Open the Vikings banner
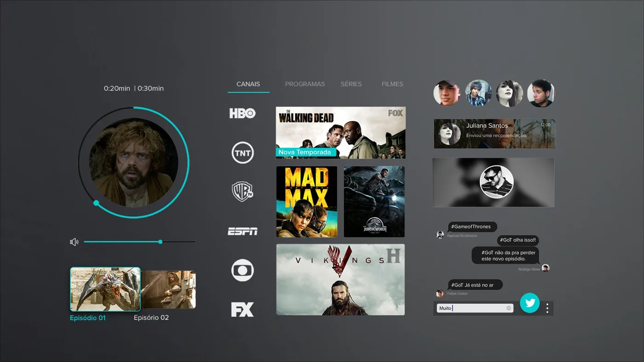This screenshot has width=644, height=362. pyautogui.click(x=340, y=280)
